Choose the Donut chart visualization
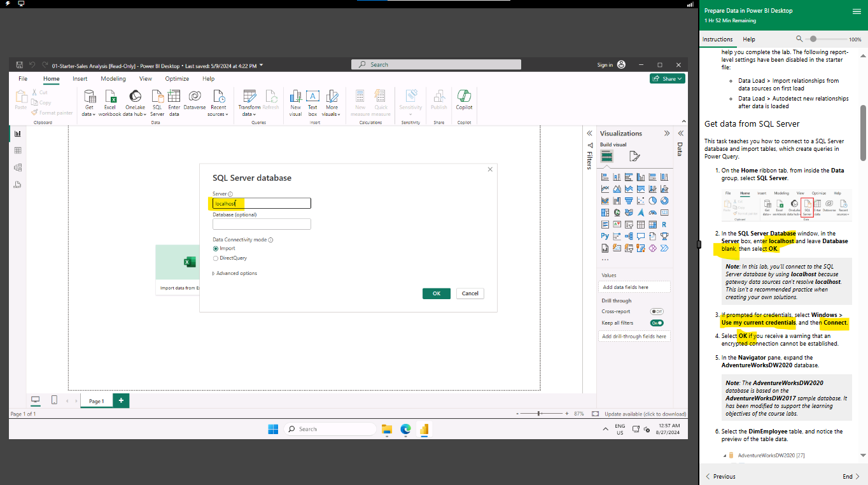Viewport: 868px width, 485px height. (x=664, y=200)
